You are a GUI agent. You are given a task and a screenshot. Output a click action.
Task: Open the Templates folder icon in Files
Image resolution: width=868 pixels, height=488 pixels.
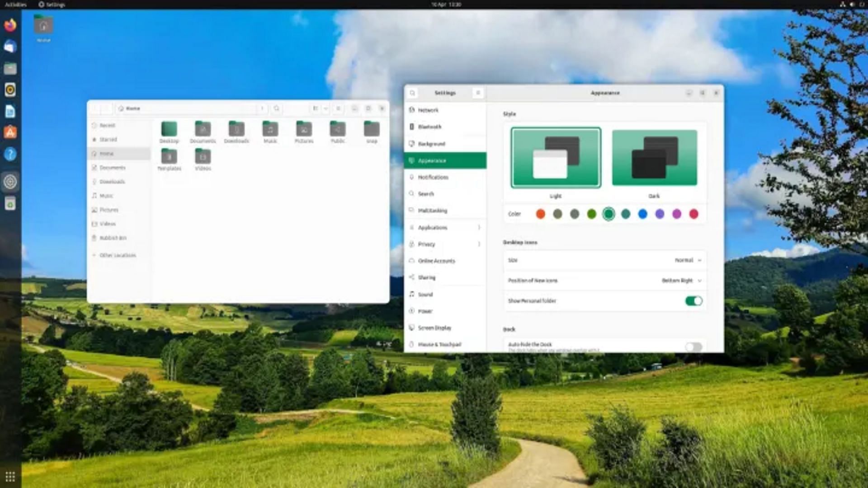tap(169, 160)
